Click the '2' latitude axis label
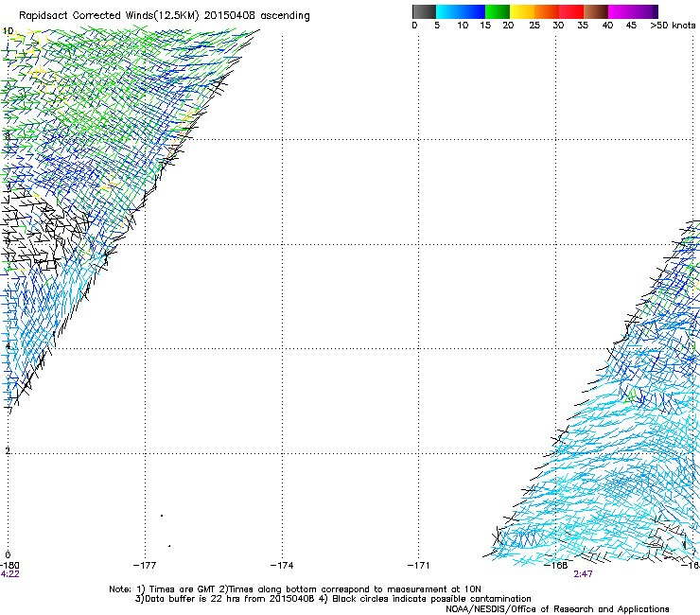The height and width of the screenshot is (615, 700). [8, 451]
